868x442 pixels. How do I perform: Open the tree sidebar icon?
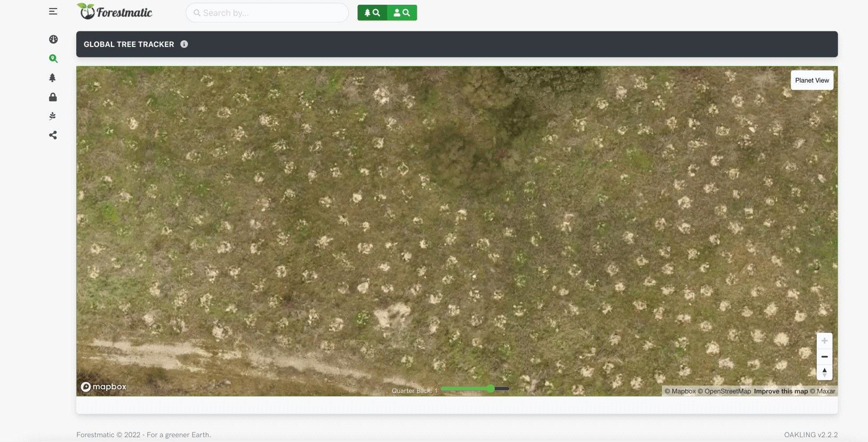52,78
